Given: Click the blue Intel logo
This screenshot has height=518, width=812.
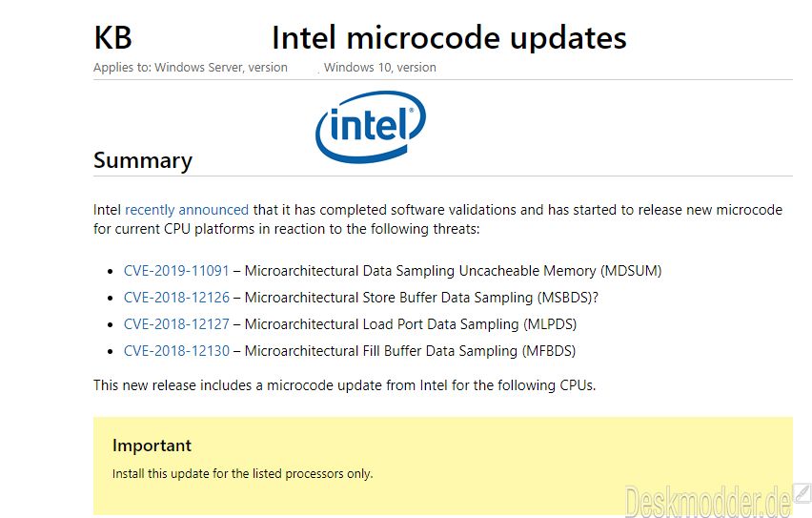Looking at the screenshot, I should [x=371, y=126].
